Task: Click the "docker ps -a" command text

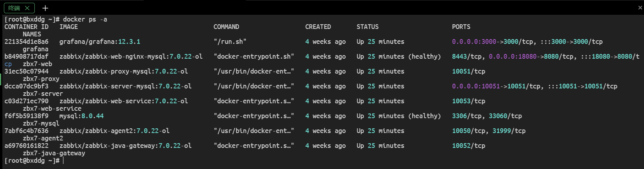Action: click(85, 20)
